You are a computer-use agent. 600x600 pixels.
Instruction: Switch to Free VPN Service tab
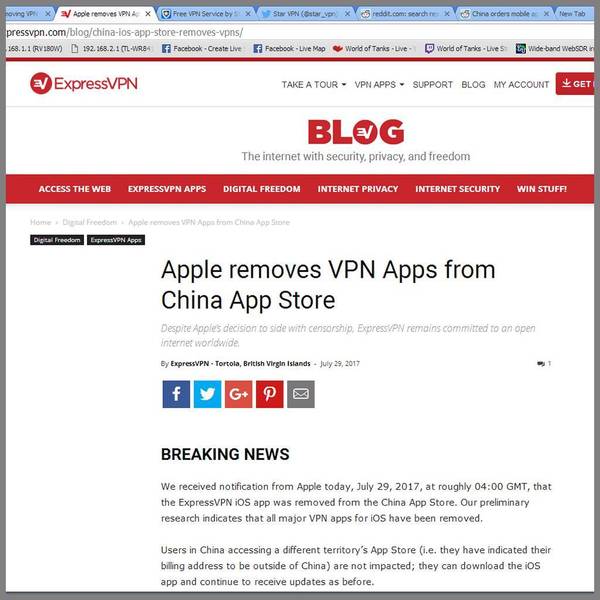(203, 14)
